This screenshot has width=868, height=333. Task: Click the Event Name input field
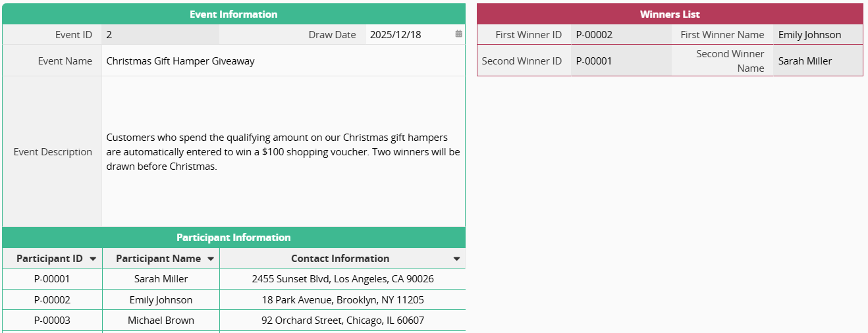[x=283, y=61]
